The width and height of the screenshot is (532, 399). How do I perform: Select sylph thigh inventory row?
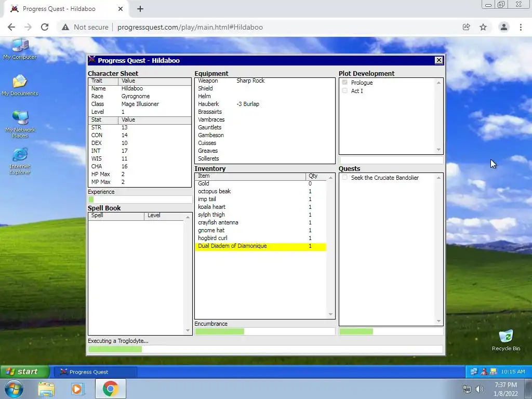click(261, 215)
